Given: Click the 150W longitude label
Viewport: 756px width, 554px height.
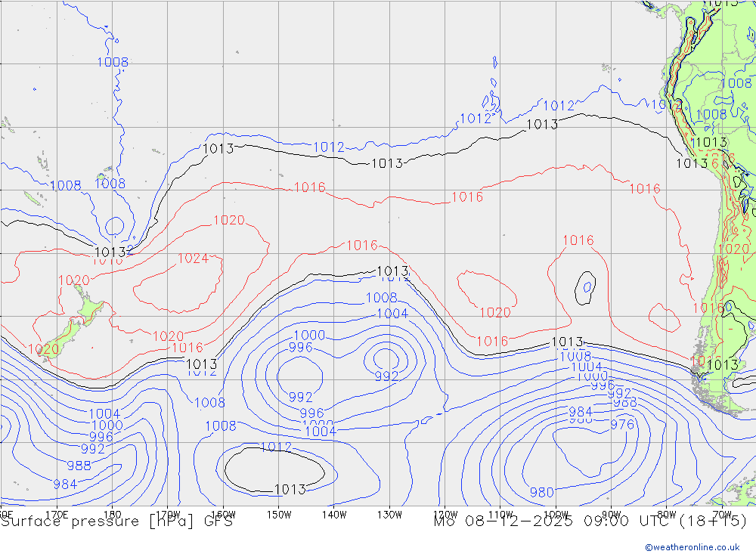Looking at the screenshot, I should coord(279,515).
